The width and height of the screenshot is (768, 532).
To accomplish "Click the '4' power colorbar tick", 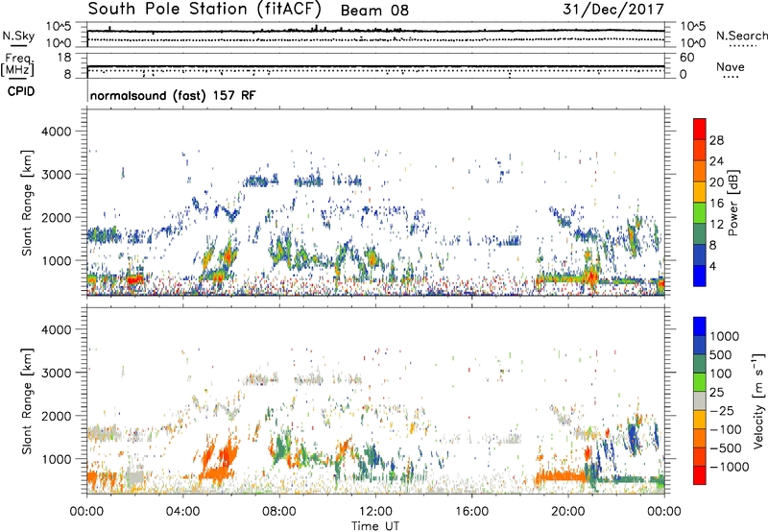I will 712,266.
